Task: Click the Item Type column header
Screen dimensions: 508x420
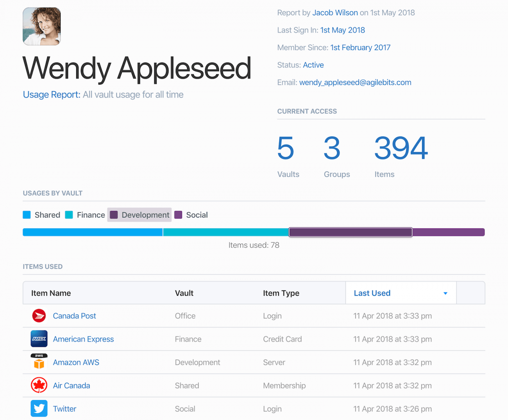Action: pyautogui.click(x=281, y=293)
